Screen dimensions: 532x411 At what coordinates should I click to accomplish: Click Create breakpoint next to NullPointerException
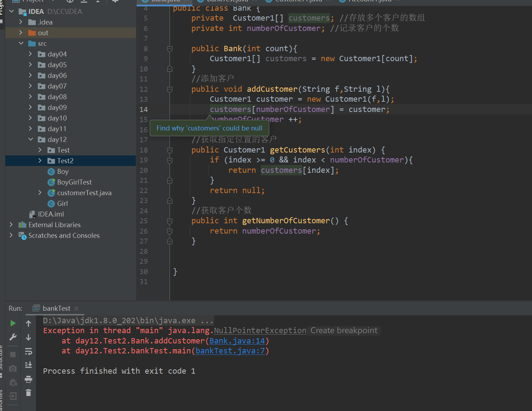[x=344, y=331]
